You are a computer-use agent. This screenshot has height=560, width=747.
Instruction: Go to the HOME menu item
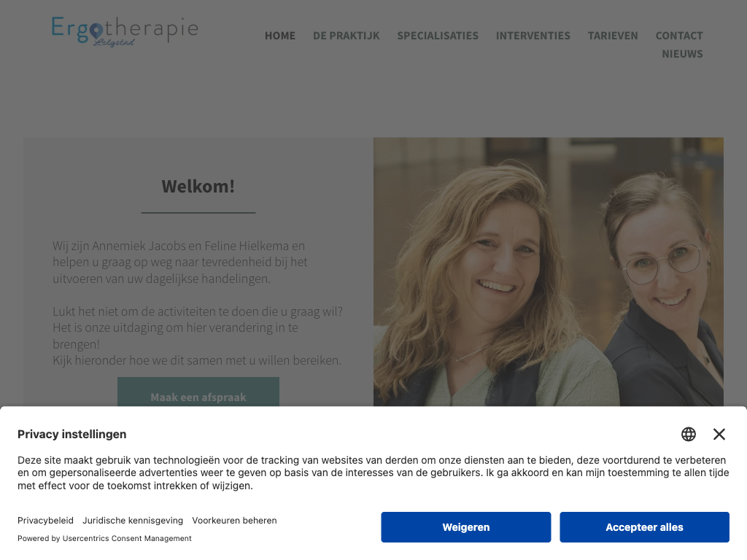coord(280,36)
